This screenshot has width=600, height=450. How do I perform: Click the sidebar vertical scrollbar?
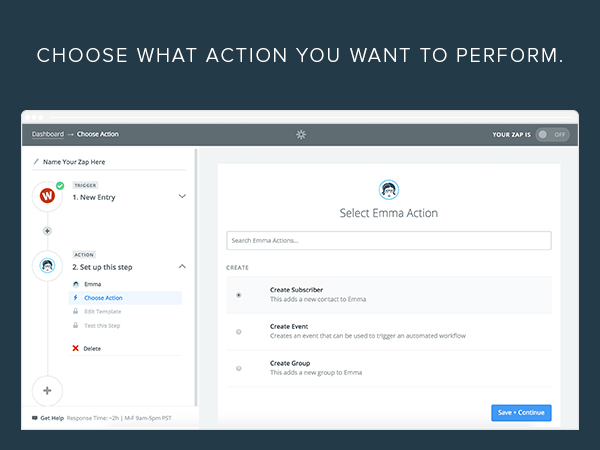196,277
